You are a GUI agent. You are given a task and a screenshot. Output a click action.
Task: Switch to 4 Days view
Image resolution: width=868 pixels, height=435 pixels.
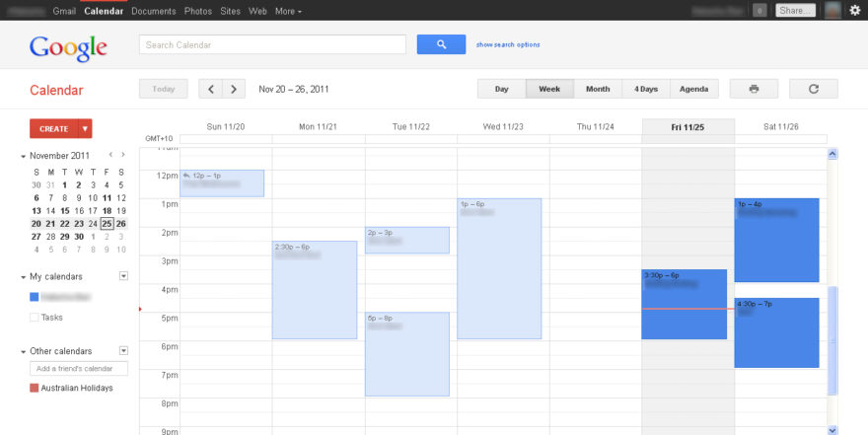[646, 89]
